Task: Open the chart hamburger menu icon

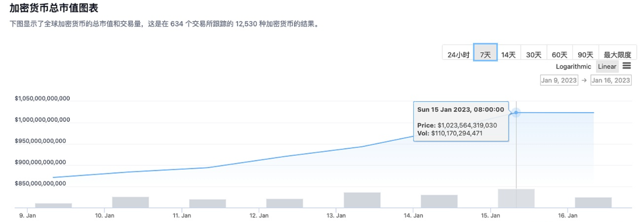Action: click(627, 66)
